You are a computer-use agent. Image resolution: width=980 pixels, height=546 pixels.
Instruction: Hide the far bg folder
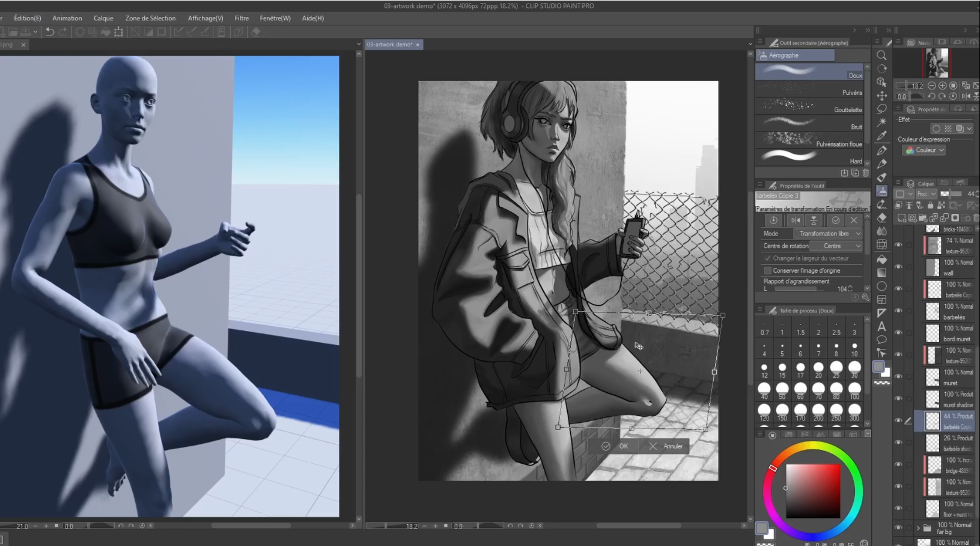(x=898, y=528)
